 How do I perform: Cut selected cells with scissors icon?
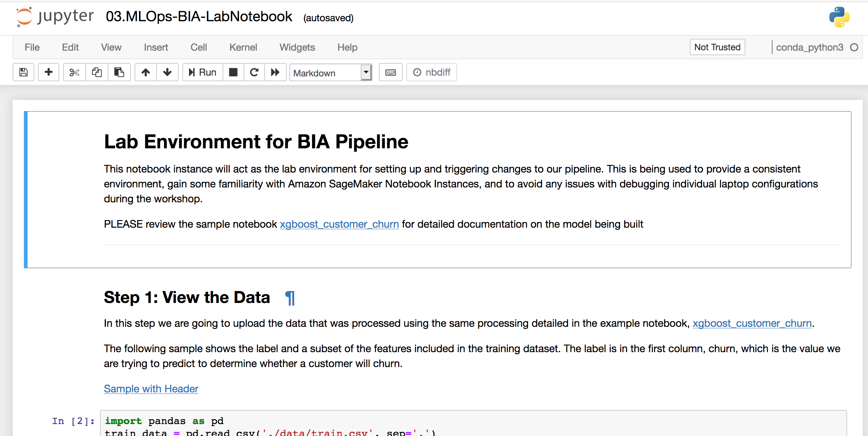[x=74, y=72]
